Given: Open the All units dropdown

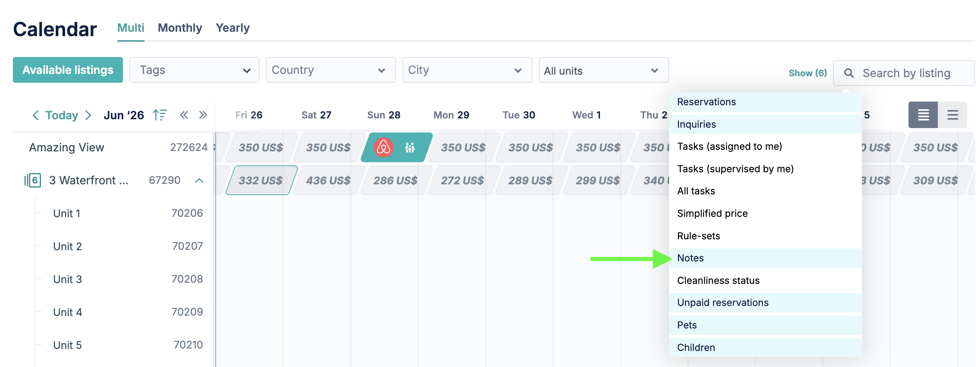Looking at the screenshot, I should [x=604, y=70].
